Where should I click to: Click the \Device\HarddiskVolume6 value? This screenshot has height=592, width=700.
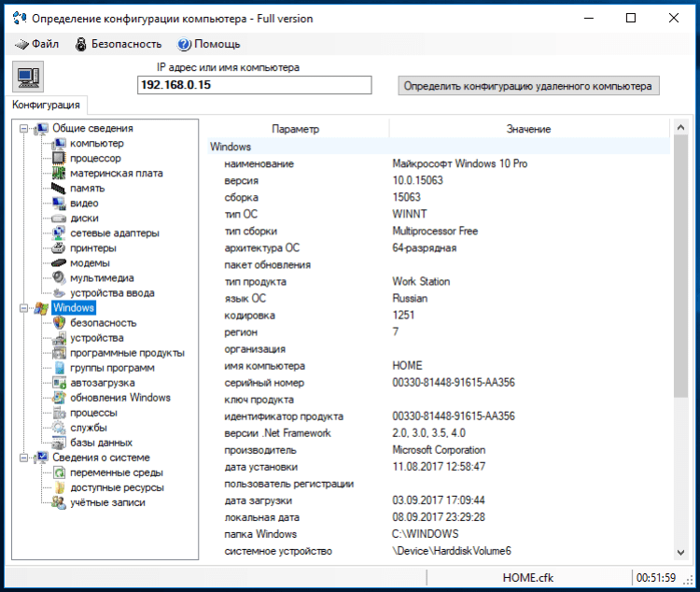tap(452, 551)
